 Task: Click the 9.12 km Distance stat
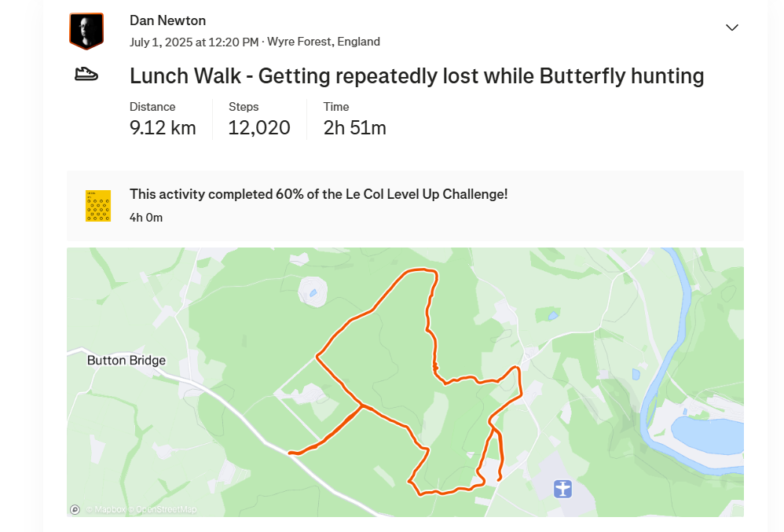pyautogui.click(x=163, y=119)
